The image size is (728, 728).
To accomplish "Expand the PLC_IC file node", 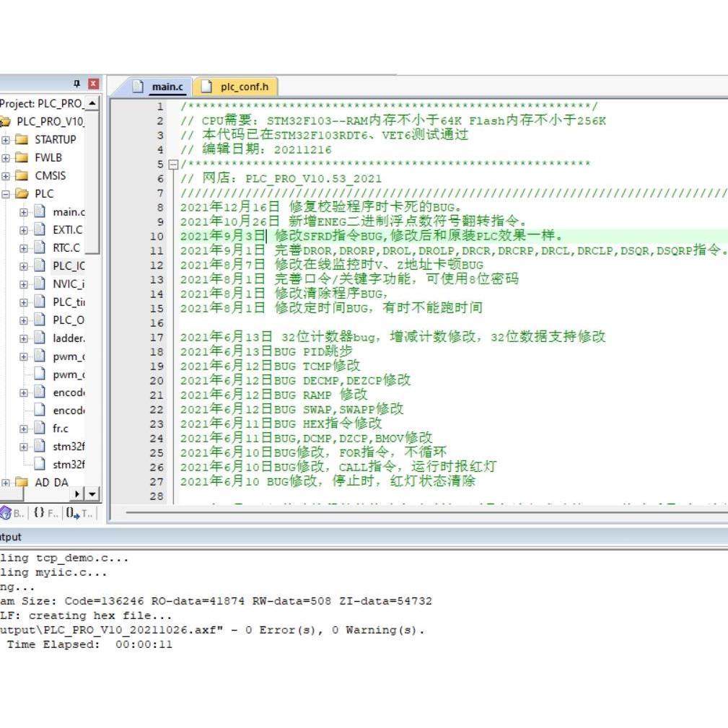I will (x=24, y=266).
